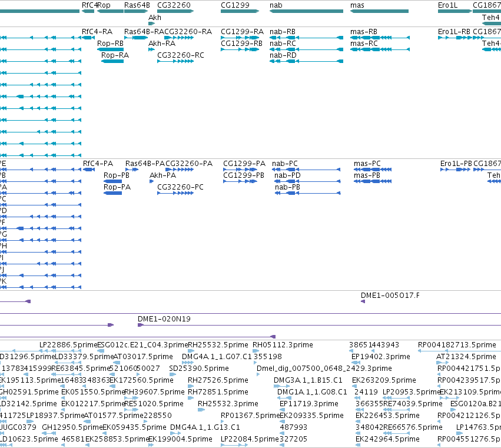Click protein nab-PC
The image size is (501, 448).
285,163
